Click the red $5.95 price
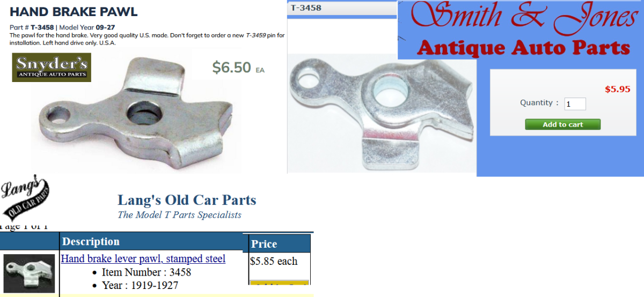 (617, 90)
